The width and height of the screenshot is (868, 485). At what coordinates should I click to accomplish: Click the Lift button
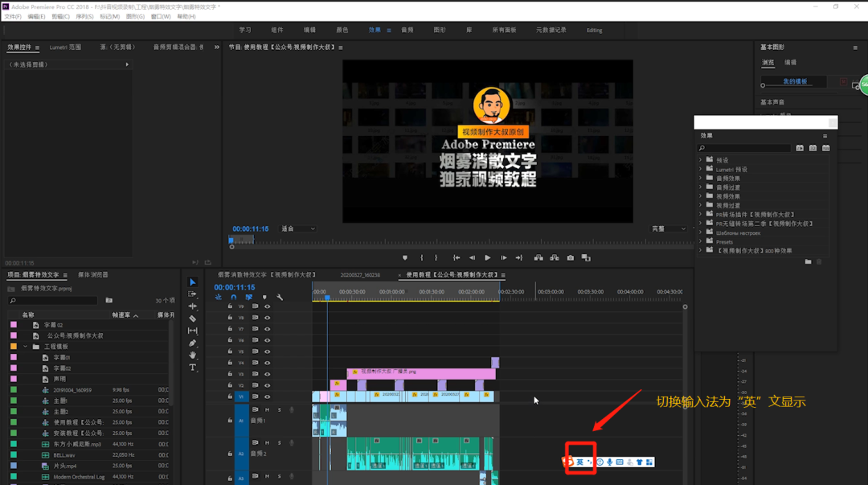point(538,257)
